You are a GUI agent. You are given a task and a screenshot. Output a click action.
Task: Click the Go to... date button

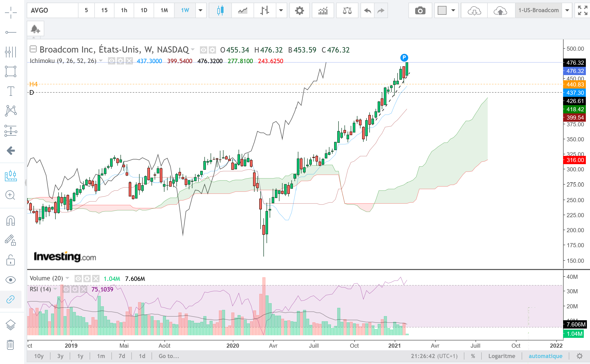coord(169,356)
